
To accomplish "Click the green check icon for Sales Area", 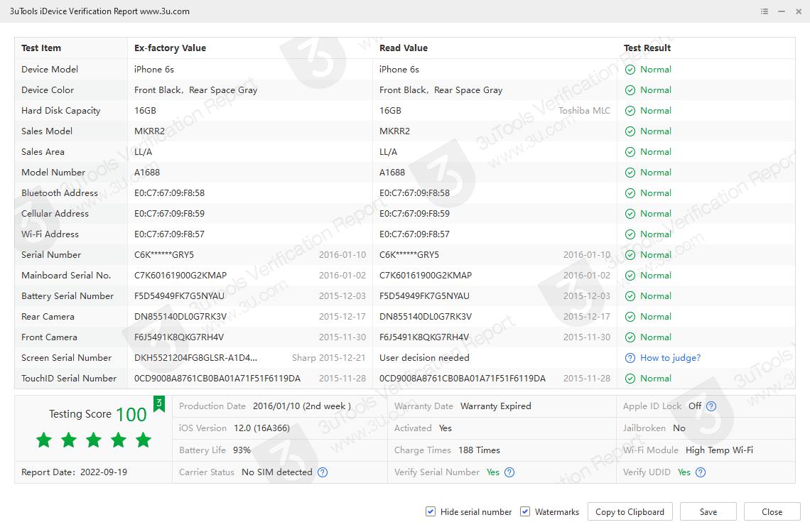I will [630, 153].
